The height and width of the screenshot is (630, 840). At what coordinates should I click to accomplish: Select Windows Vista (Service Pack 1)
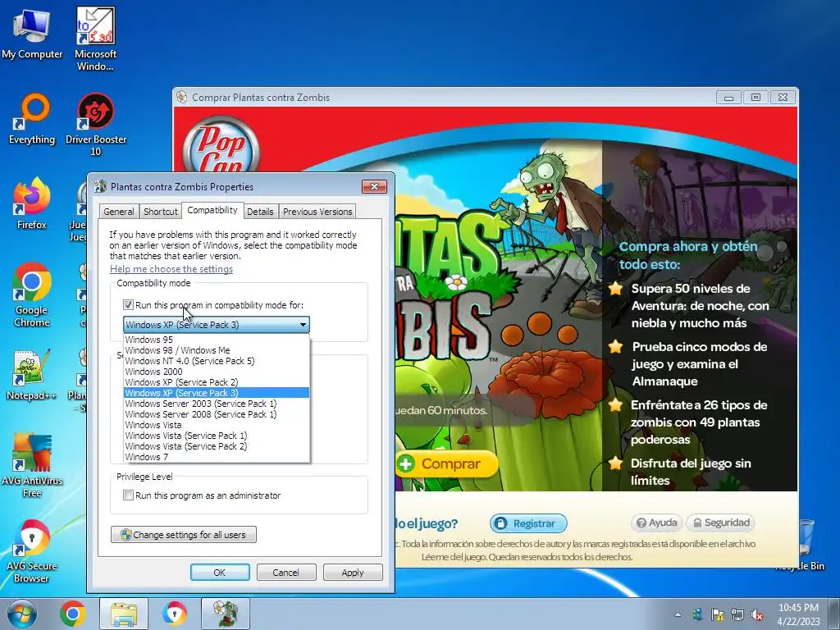pyautogui.click(x=217, y=436)
